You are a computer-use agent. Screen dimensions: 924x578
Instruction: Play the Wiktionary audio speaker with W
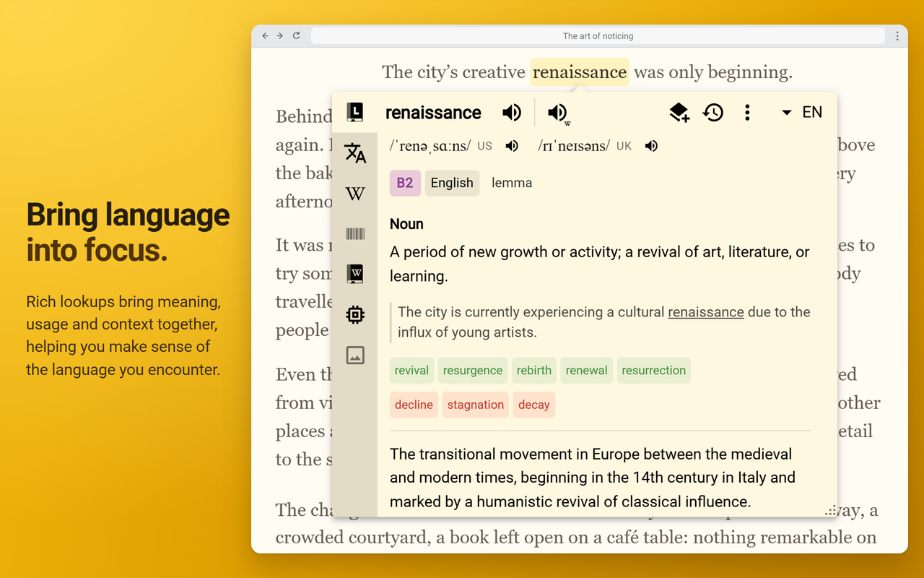(x=558, y=113)
